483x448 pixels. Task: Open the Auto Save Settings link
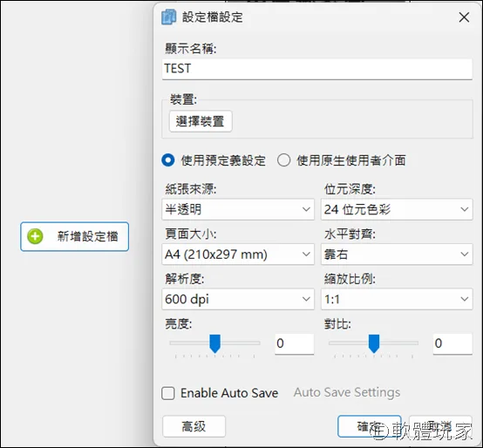(347, 392)
